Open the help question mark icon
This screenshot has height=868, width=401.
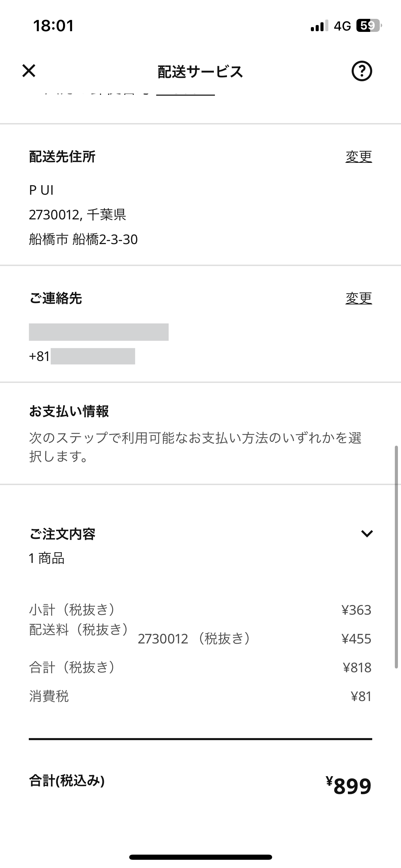point(362,71)
